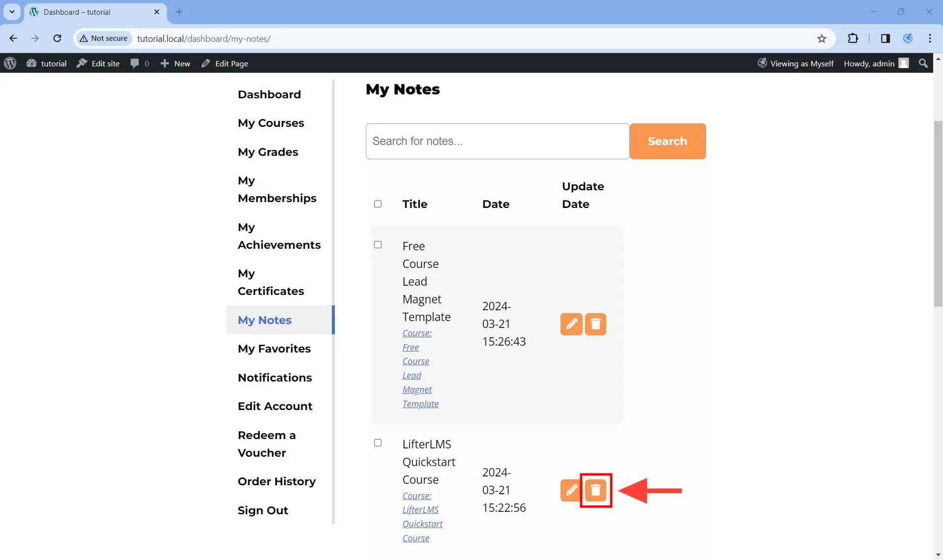Go to Edit Account
Image resolution: width=943 pixels, height=560 pixels.
275,406
